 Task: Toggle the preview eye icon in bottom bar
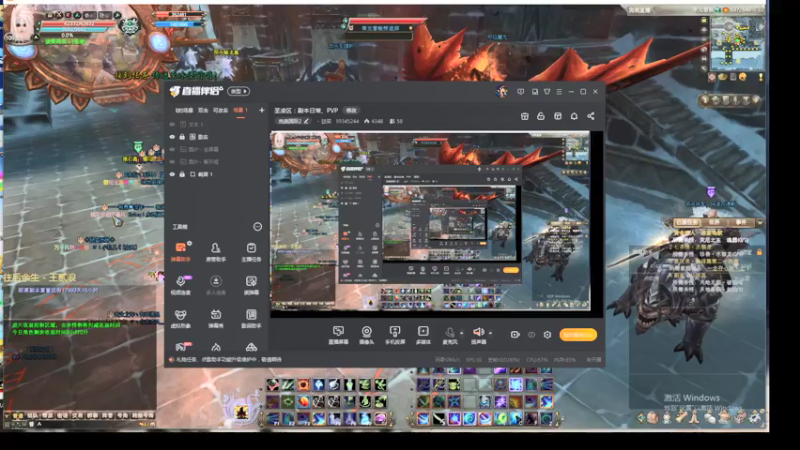531,335
